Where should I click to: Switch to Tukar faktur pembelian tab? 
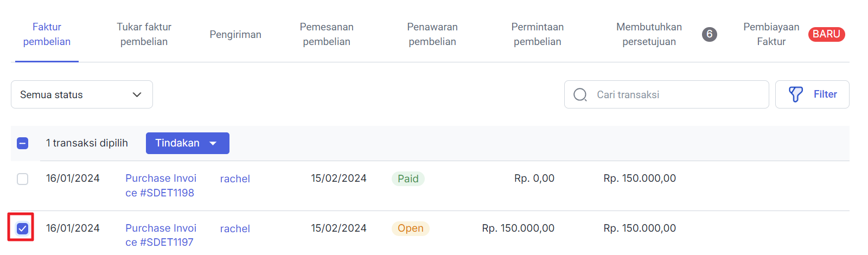pyautogui.click(x=144, y=34)
